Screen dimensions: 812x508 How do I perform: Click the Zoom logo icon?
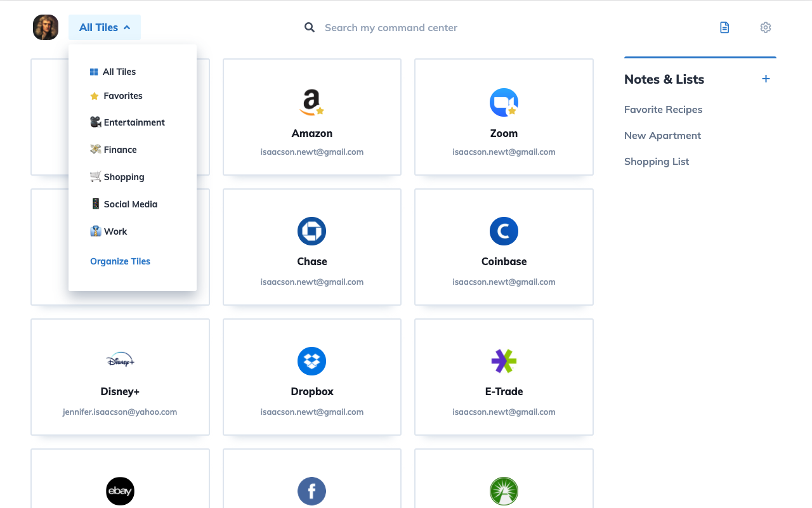tap(504, 102)
